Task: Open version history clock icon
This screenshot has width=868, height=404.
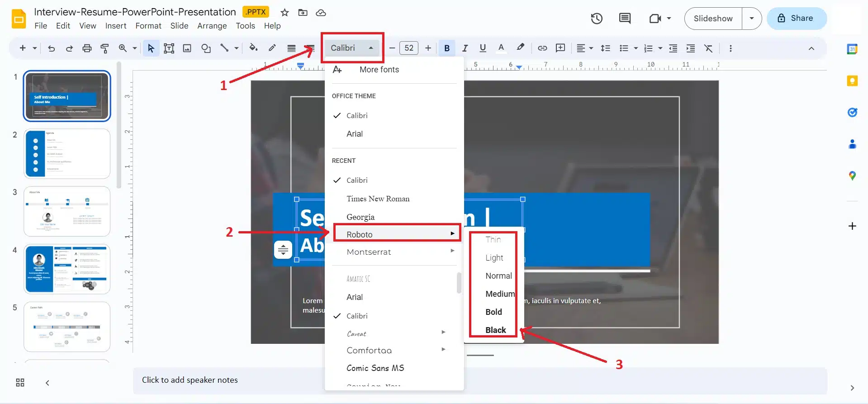Action: [x=597, y=19]
